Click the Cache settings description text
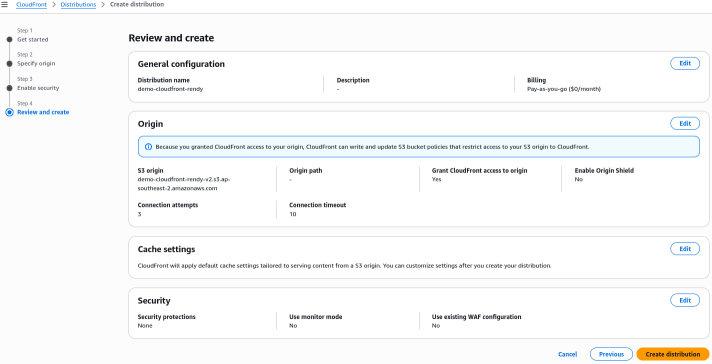The width and height of the screenshot is (712, 364). point(344,266)
